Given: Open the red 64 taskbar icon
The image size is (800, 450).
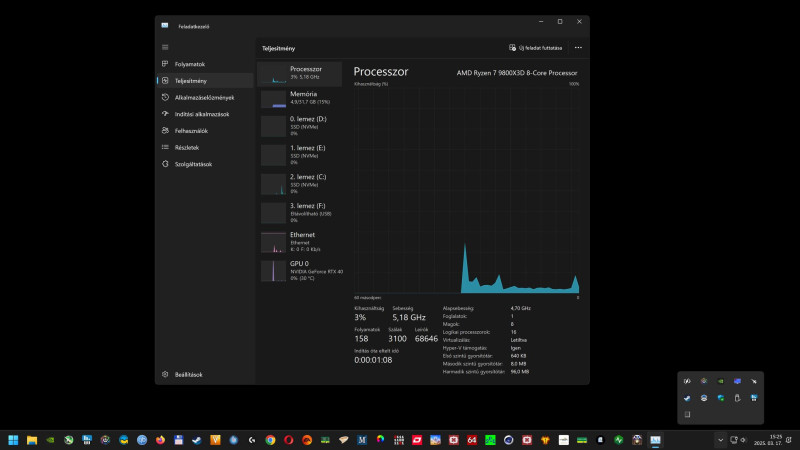Looking at the screenshot, I should point(472,440).
